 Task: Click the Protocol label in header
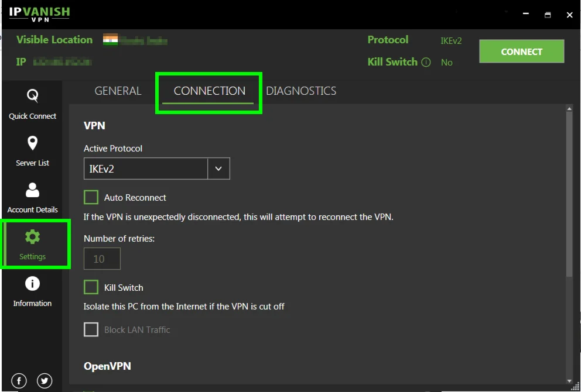388,40
